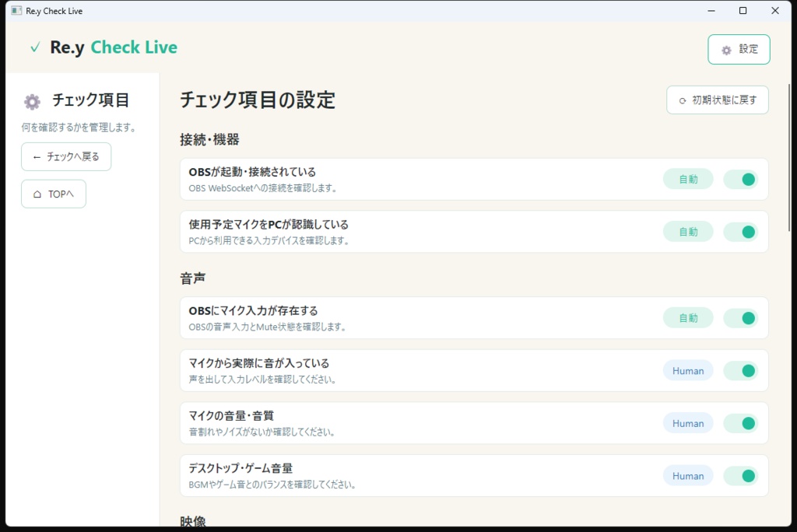
Task: Click 自動 badge on OBSが起動・接続されている row
Action: 688,180
